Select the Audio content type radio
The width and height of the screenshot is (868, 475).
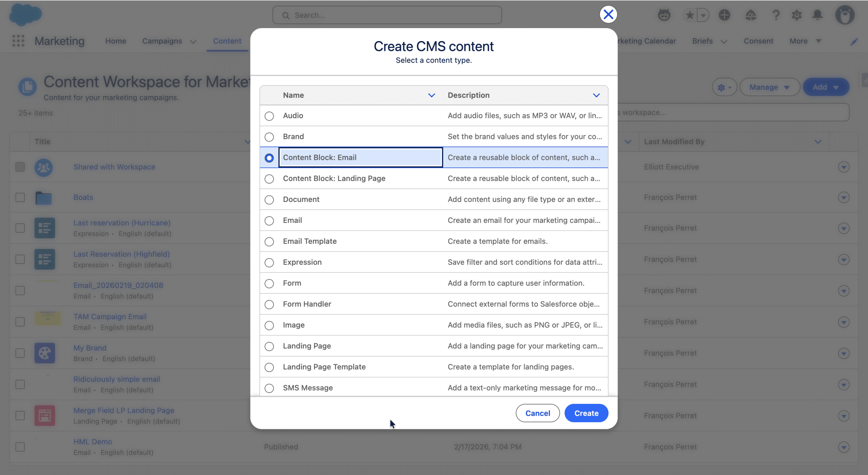269,116
